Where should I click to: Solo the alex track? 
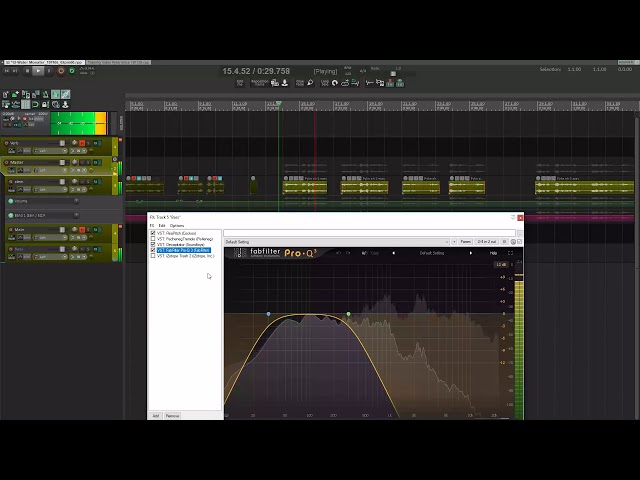click(x=88, y=182)
